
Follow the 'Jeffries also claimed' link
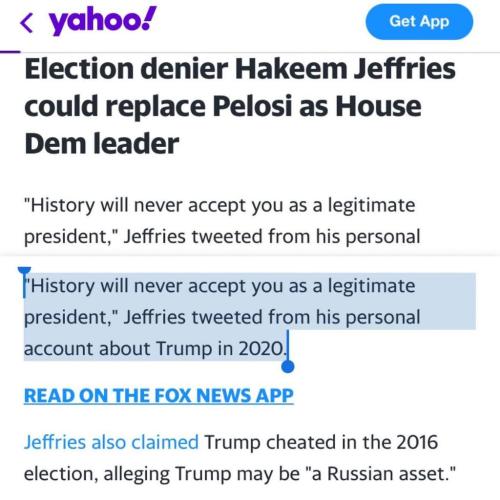(111, 442)
